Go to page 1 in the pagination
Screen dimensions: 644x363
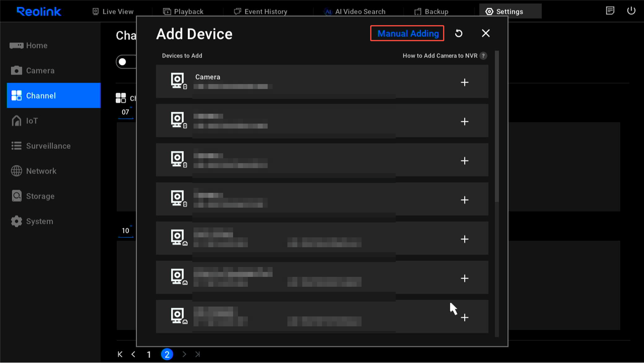(x=149, y=354)
